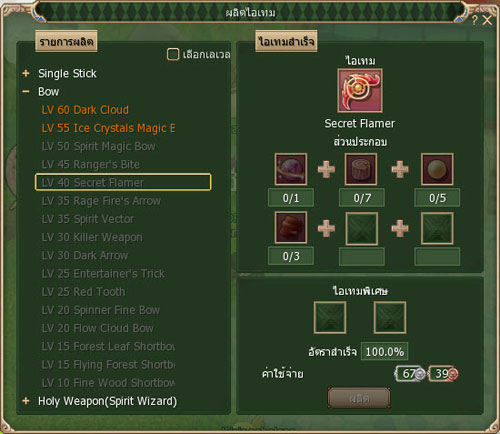
Task: Select LV 55 Ice Crystals Magic recipe
Action: coord(108,128)
